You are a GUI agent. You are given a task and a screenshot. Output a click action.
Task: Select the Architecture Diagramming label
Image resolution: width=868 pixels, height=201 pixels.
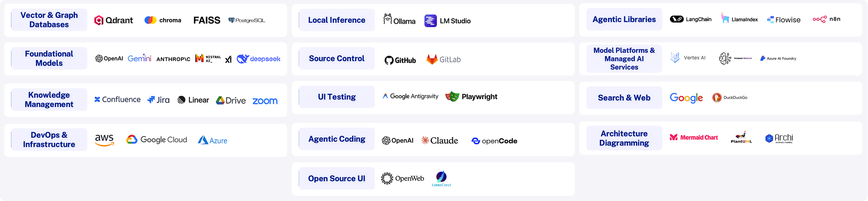coord(624,138)
